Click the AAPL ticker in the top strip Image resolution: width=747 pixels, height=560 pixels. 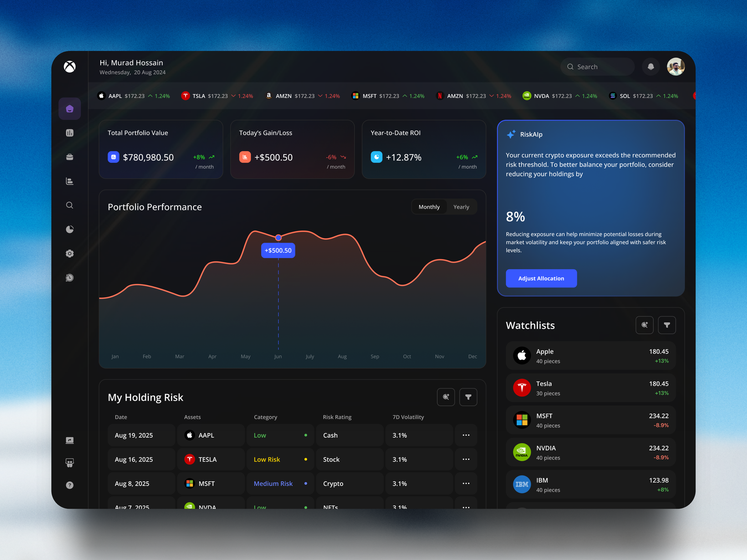[116, 96]
